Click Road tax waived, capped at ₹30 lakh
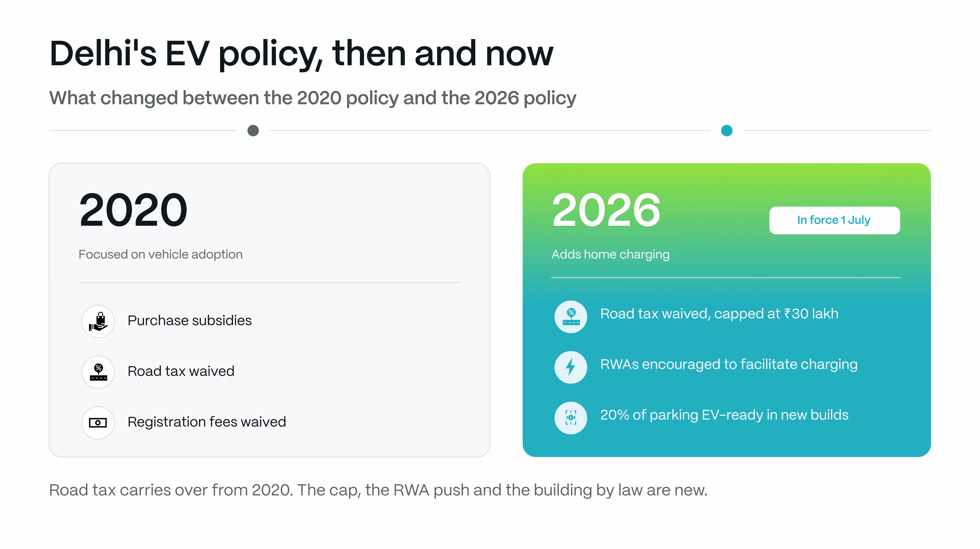 pos(719,314)
